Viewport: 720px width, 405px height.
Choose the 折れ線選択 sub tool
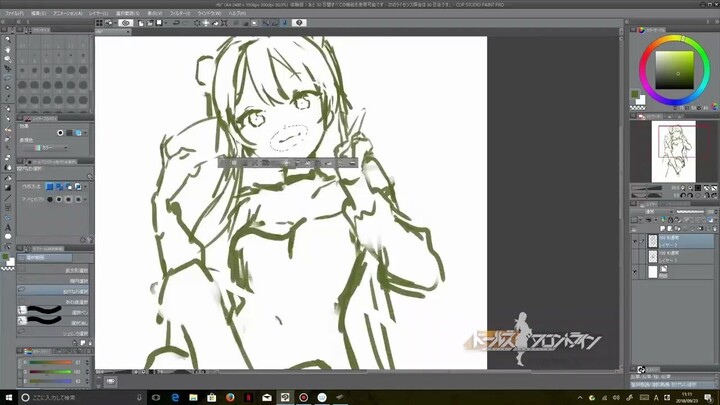53,302
